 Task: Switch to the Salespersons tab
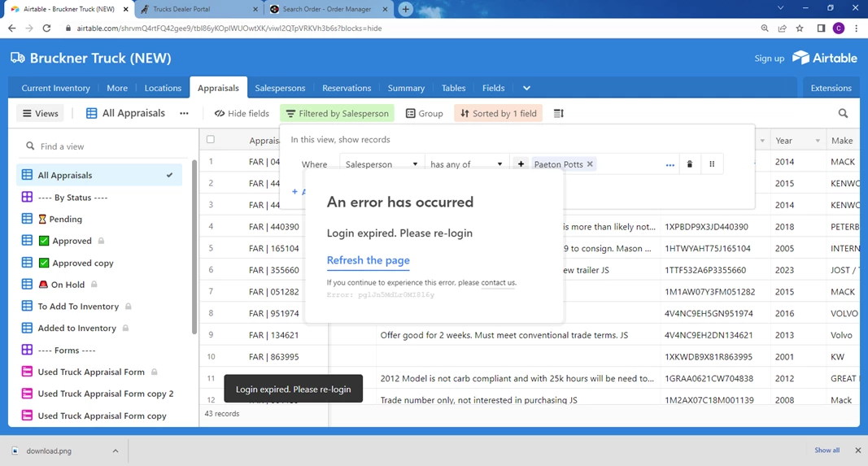280,88
